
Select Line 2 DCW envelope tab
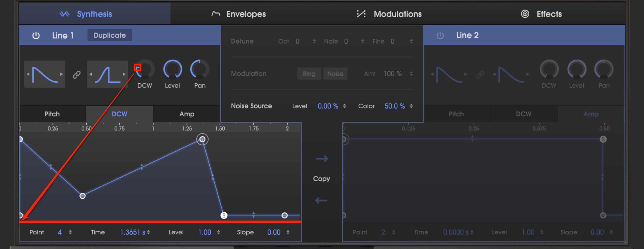(524, 114)
